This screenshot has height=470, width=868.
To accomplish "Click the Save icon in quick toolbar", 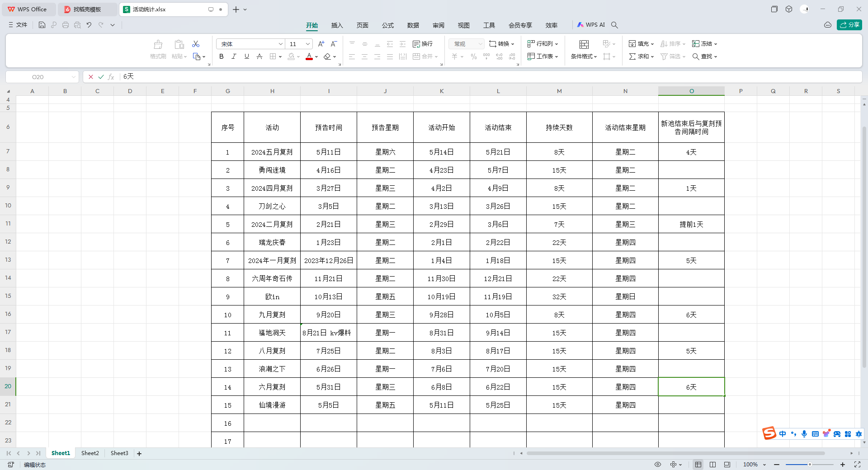I will 42,25.
